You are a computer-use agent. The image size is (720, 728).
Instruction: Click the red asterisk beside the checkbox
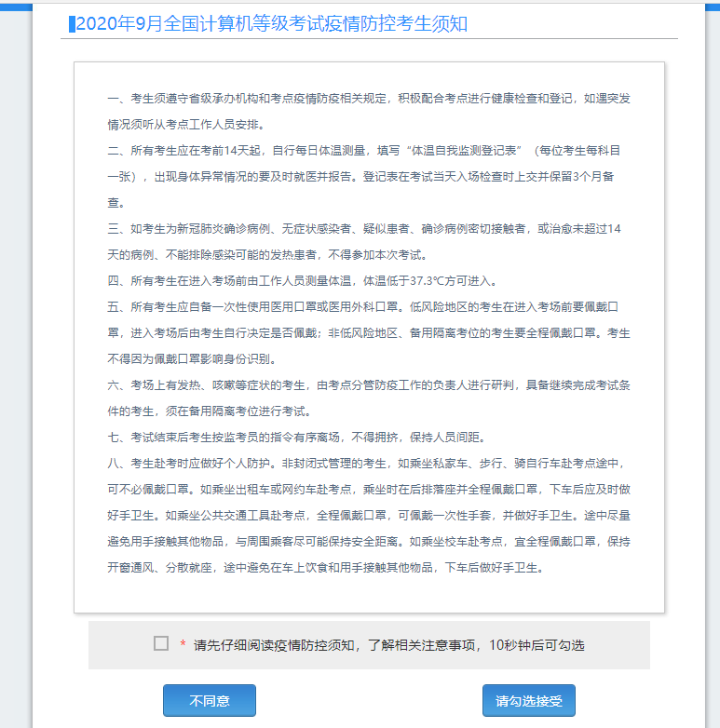[x=183, y=645]
